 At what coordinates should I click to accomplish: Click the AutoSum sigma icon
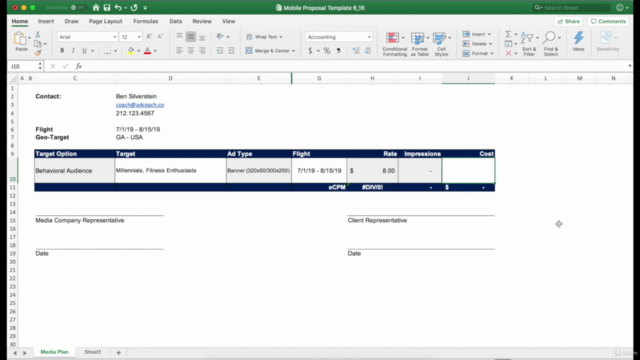(x=508, y=34)
